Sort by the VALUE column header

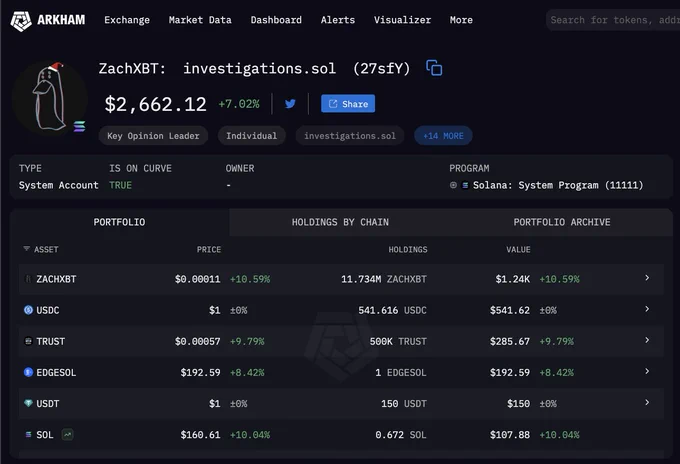pos(518,249)
